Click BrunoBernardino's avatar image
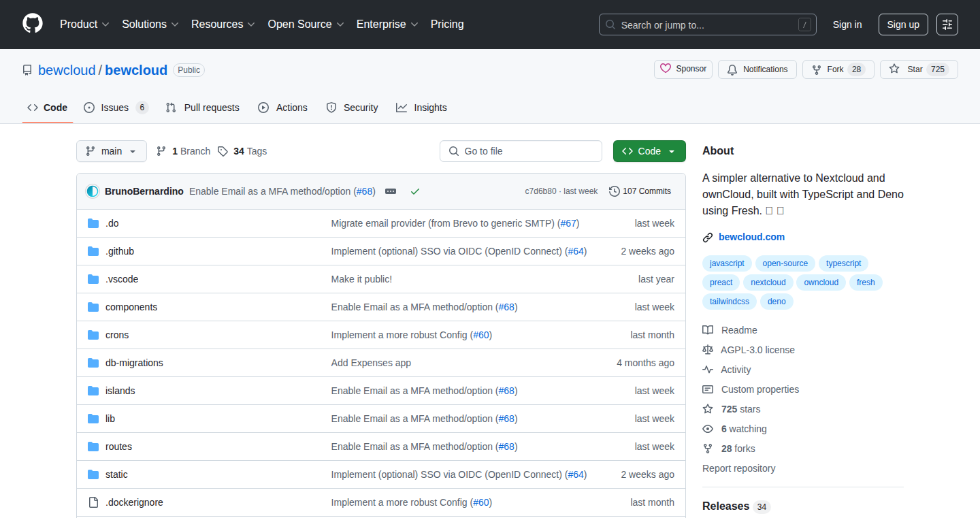980x518 pixels. 93,191
